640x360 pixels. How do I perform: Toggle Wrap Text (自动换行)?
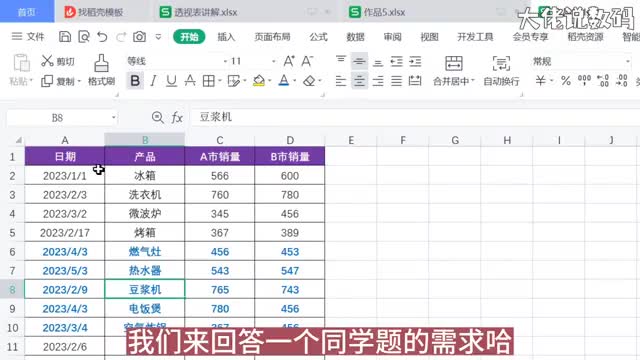pos(501,70)
